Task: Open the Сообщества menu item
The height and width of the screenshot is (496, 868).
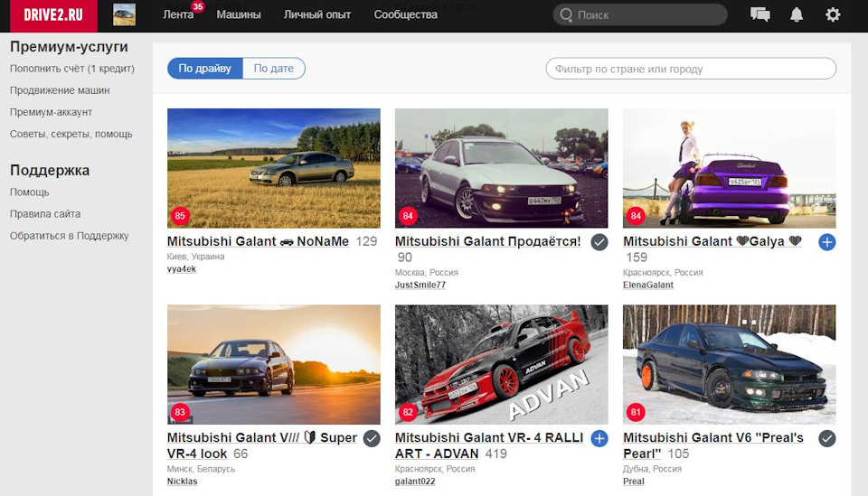Action: [405, 15]
